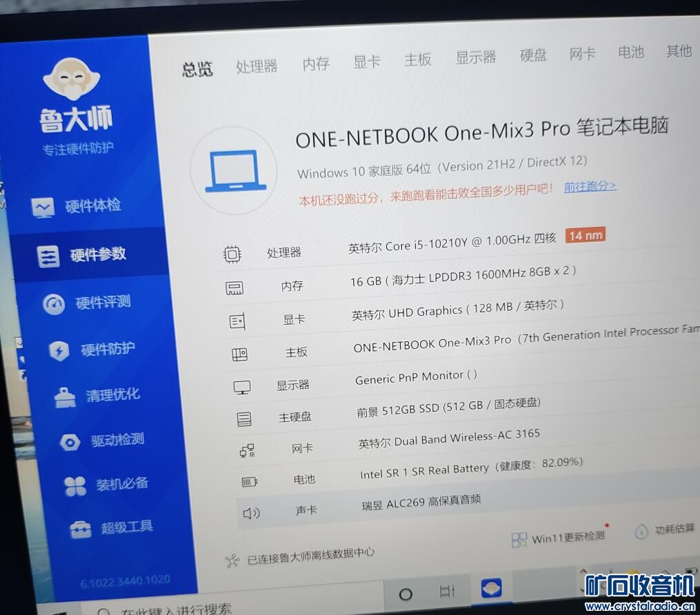Image resolution: width=700 pixels, height=615 pixels.
Task: Switch to the 总览 overview tab
Action: (197, 69)
